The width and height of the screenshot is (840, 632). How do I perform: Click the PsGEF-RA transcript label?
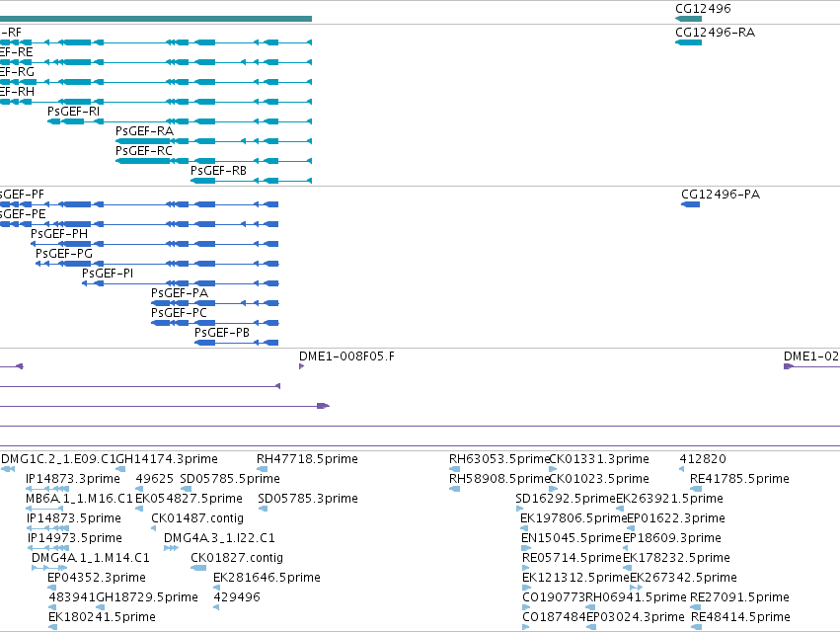[145, 131]
